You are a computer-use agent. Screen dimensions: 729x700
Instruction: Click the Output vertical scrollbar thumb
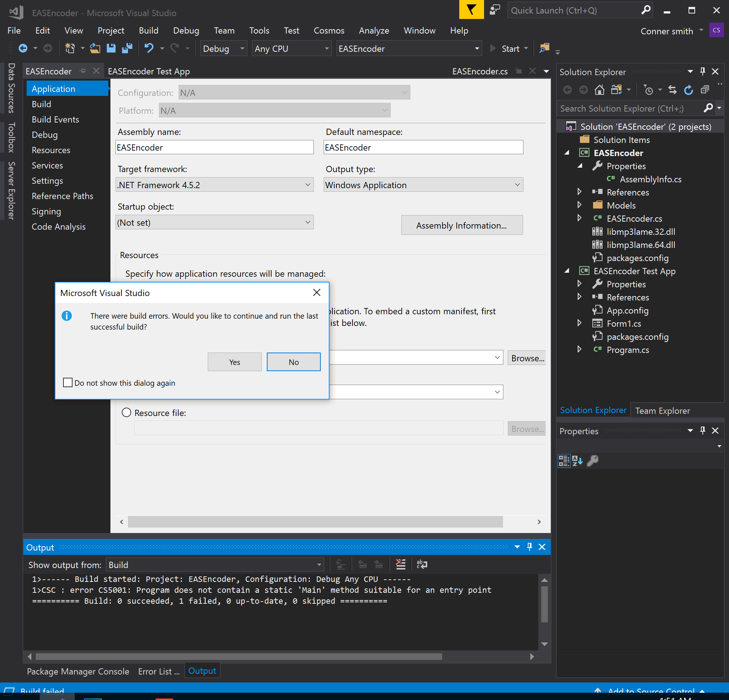point(544,604)
